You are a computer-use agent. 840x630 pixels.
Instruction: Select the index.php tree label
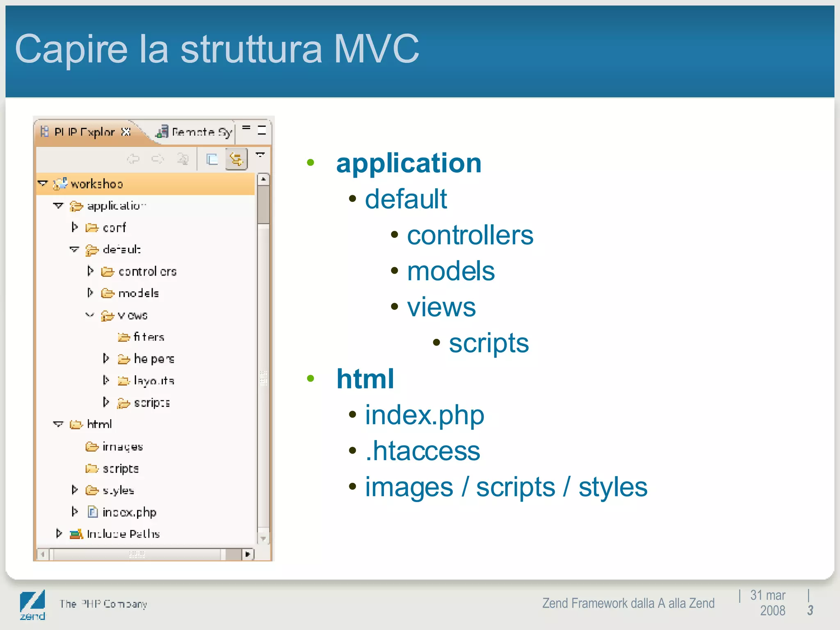click(x=130, y=512)
